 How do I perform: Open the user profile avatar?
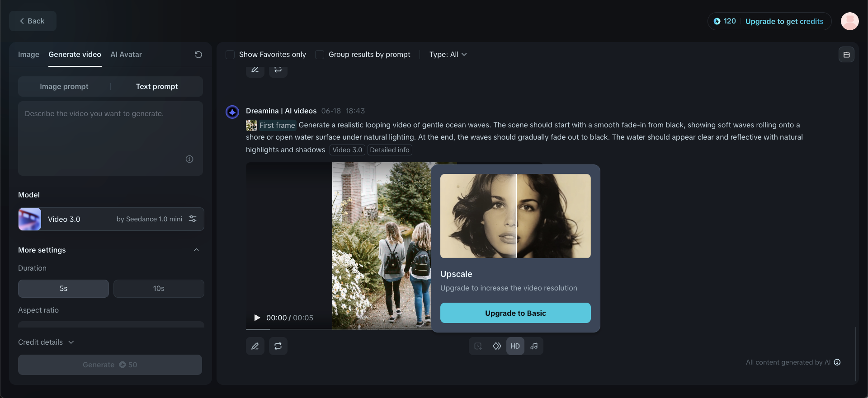849,21
